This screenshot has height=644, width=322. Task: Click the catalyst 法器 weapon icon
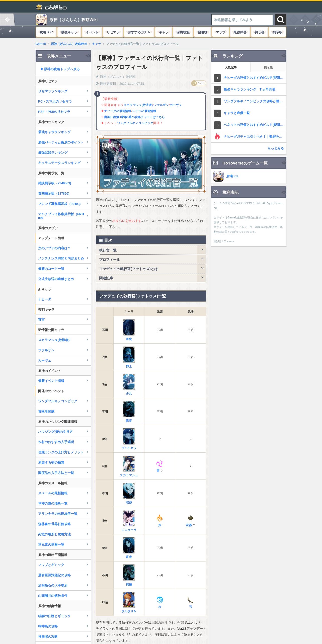(x=190, y=518)
